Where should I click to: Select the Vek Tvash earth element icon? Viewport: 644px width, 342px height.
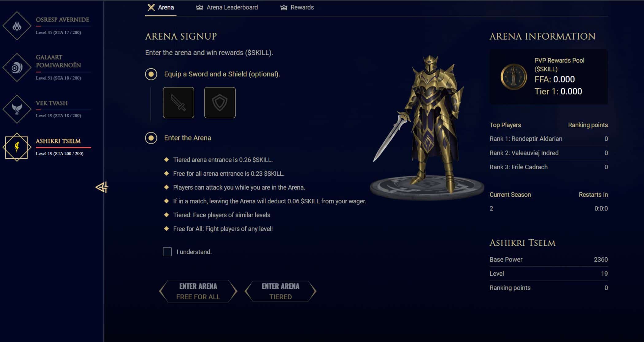pos(17,109)
